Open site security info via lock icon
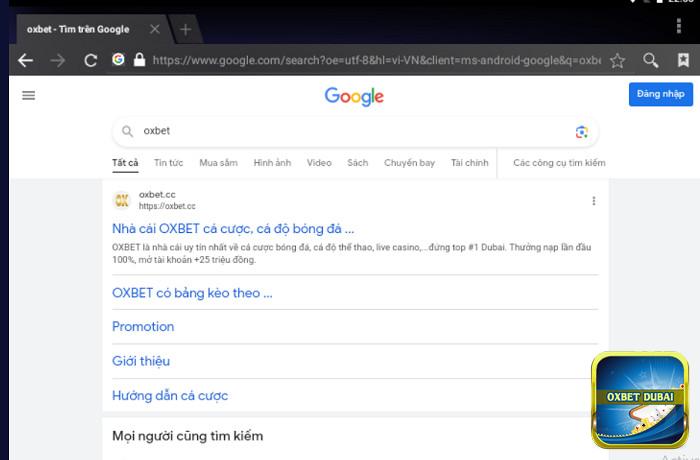Image resolution: width=700 pixels, height=460 pixels. (140, 59)
